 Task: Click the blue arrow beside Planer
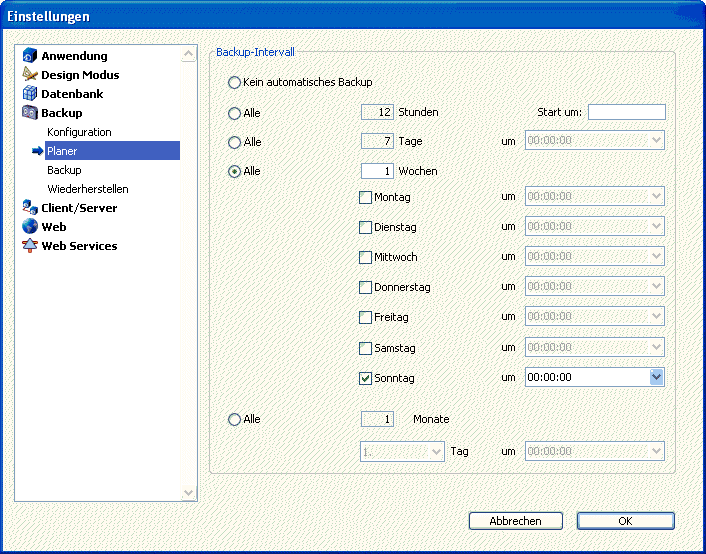pos(38,151)
